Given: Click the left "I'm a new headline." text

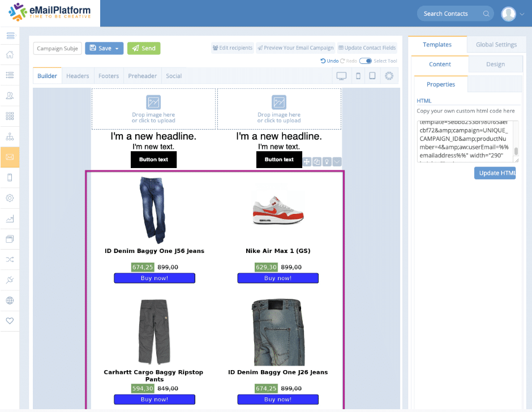Looking at the screenshot, I should tap(153, 136).
